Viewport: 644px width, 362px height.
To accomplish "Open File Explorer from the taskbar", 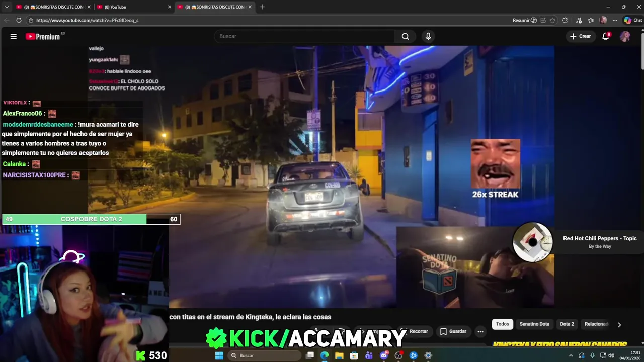I will pos(340,355).
